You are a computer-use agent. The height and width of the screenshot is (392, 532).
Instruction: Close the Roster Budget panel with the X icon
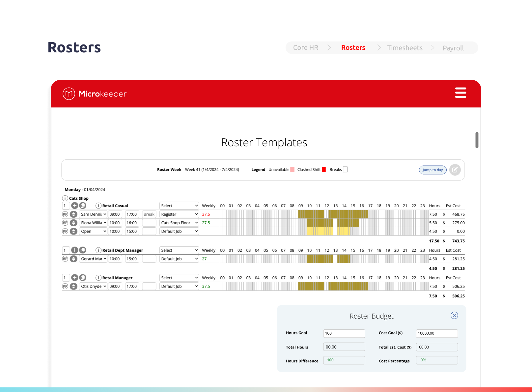(x=454, y=315)
